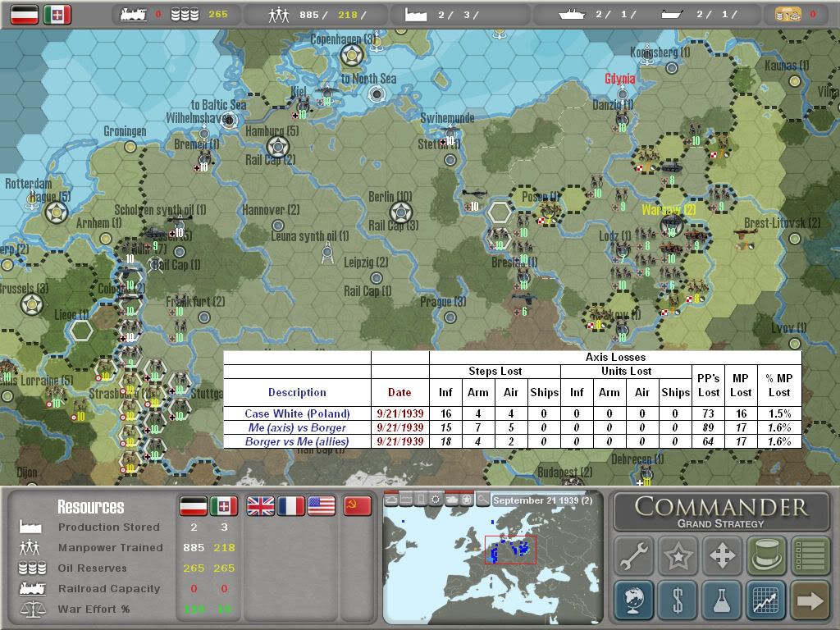Open the dollar sign purchase button

pyautogui.click(x=678, y=600)
